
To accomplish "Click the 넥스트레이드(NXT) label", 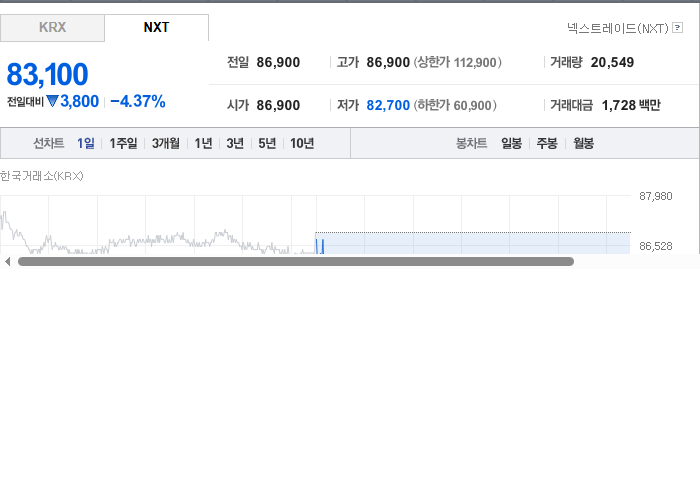I will pos(618,28).
